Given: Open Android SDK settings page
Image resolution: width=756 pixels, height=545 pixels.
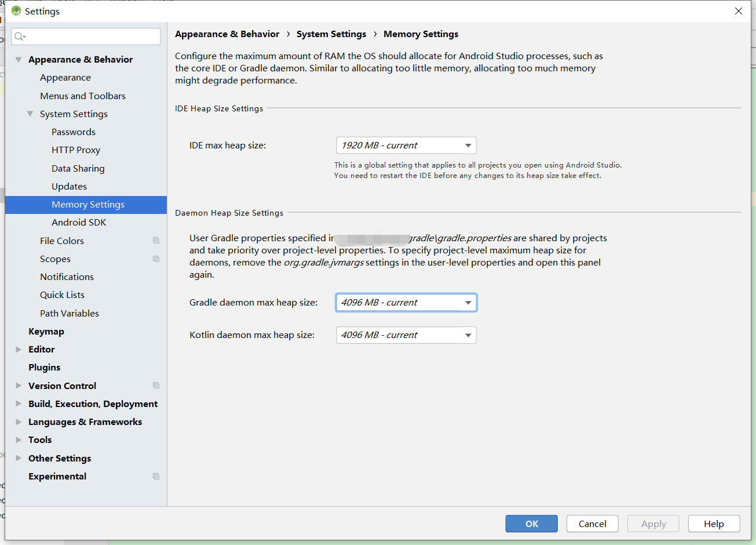Looking at the screenshot, I should pyautogui.click(x=79, y=223).
